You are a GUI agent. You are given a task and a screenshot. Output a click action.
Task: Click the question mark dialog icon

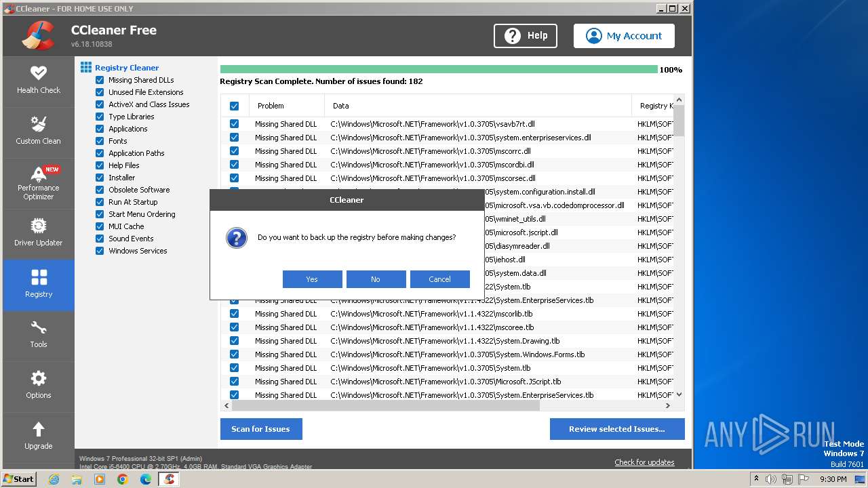(x=237, y=238)
